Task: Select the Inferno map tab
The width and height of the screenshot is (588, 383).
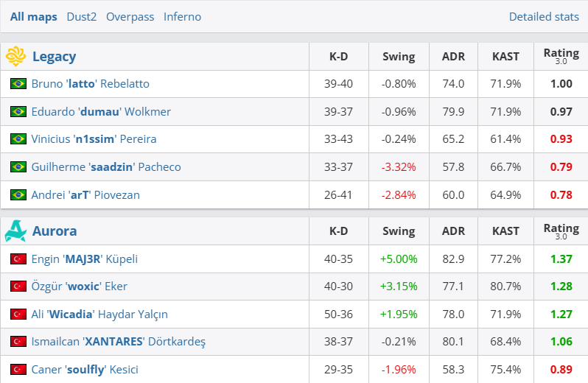Action: tap(182, 16)
